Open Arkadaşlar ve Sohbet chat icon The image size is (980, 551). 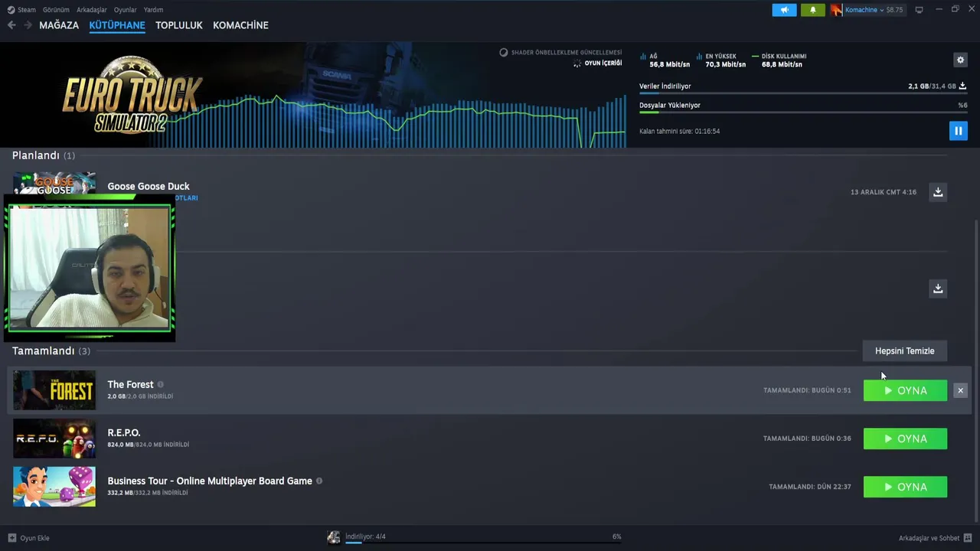[968, 538]
